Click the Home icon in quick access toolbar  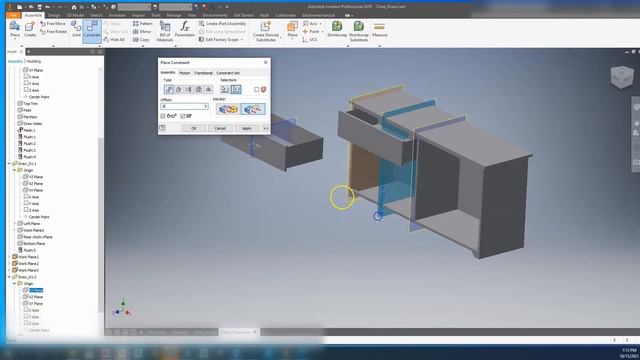tap(73, 7)
